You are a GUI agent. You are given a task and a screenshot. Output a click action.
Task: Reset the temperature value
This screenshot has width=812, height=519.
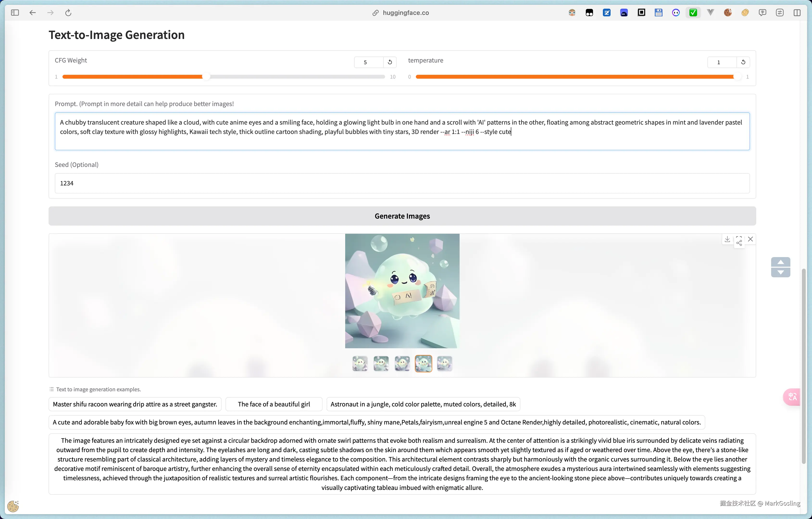[x=743, y=62]
